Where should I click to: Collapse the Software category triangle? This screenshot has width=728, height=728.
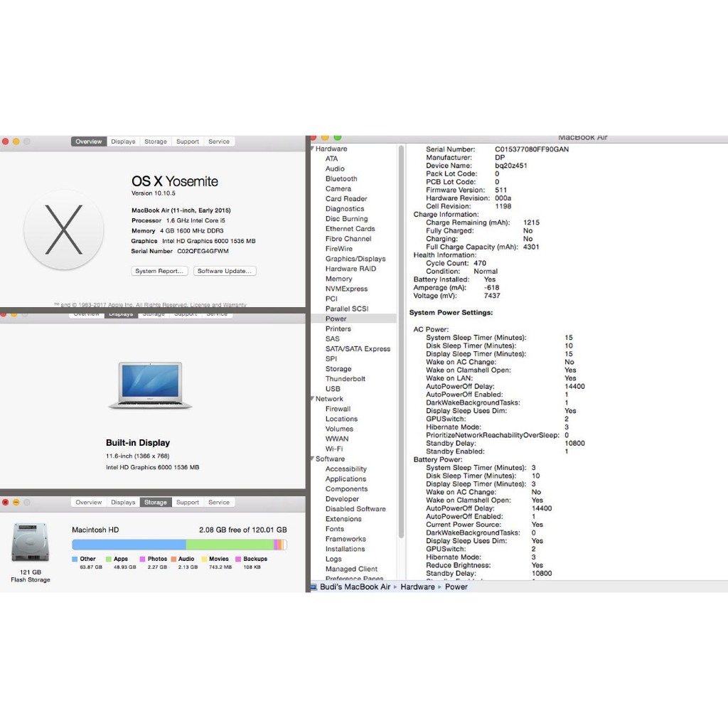313,459
